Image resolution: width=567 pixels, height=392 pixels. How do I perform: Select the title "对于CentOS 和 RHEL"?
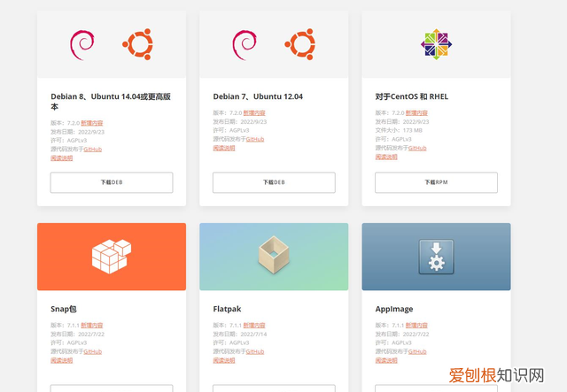412,96
